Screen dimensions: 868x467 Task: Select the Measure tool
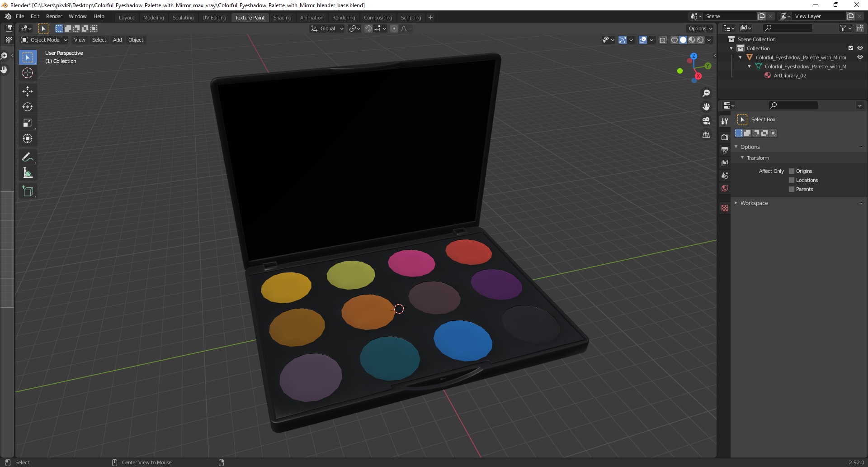28,173
